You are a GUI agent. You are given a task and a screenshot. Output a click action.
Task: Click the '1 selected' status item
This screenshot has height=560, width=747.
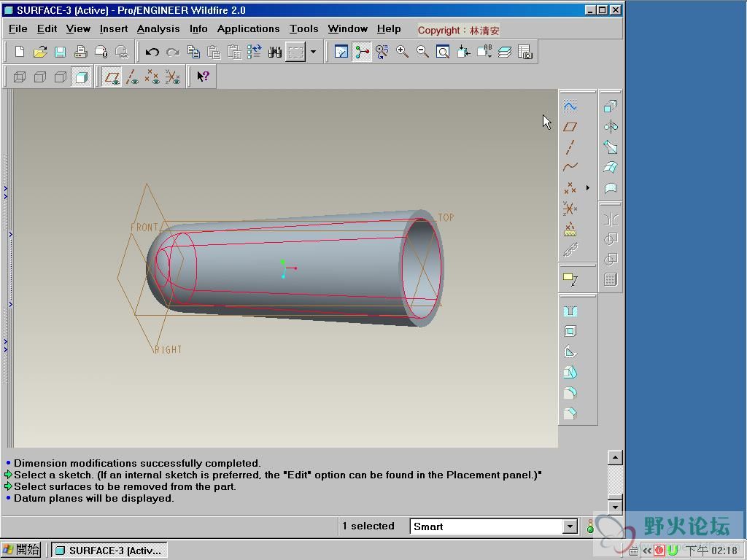point(368,526)
